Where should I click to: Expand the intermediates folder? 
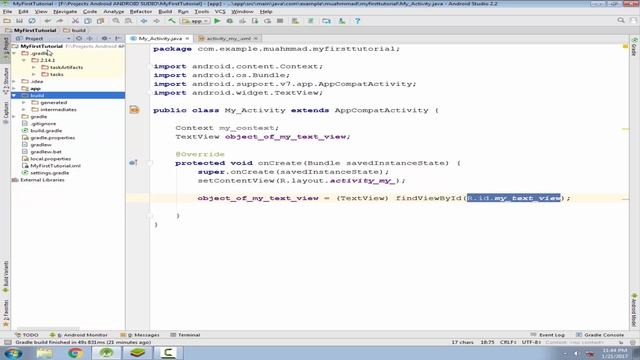(24, 109)
